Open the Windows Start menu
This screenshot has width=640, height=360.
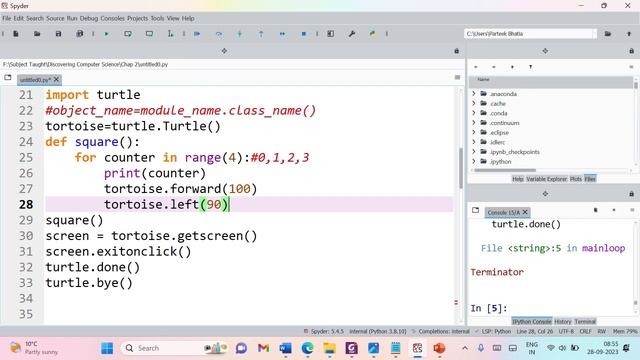(x=107, y=348)
